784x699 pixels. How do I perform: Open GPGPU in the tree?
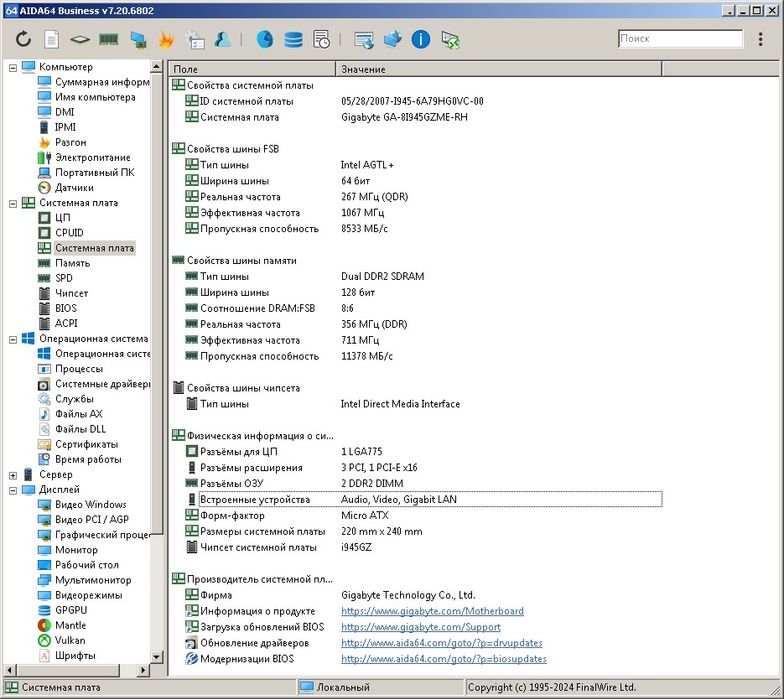(x=70, y=610)
